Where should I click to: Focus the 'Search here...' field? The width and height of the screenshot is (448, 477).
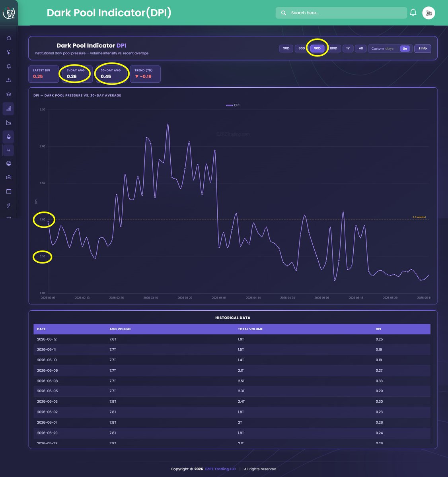(341, 13)
